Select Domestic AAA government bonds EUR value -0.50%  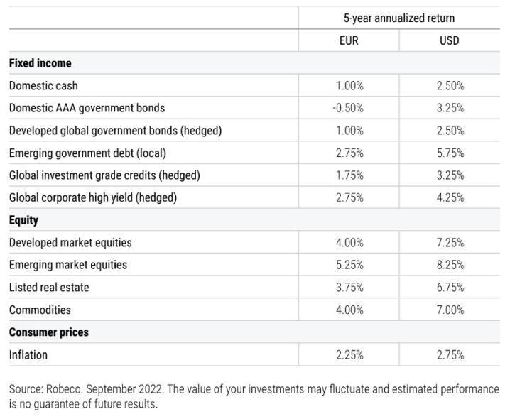pyautogui.click(x=349, y=108)
